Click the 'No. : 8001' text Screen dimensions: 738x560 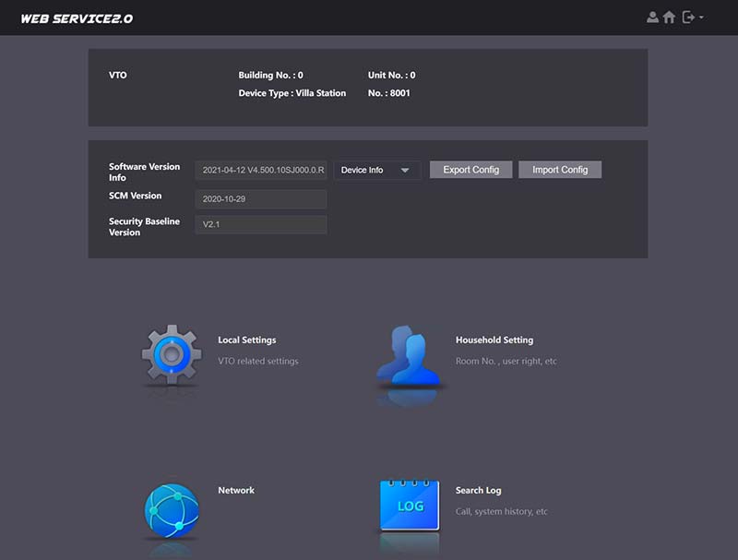tap(388, 93)
